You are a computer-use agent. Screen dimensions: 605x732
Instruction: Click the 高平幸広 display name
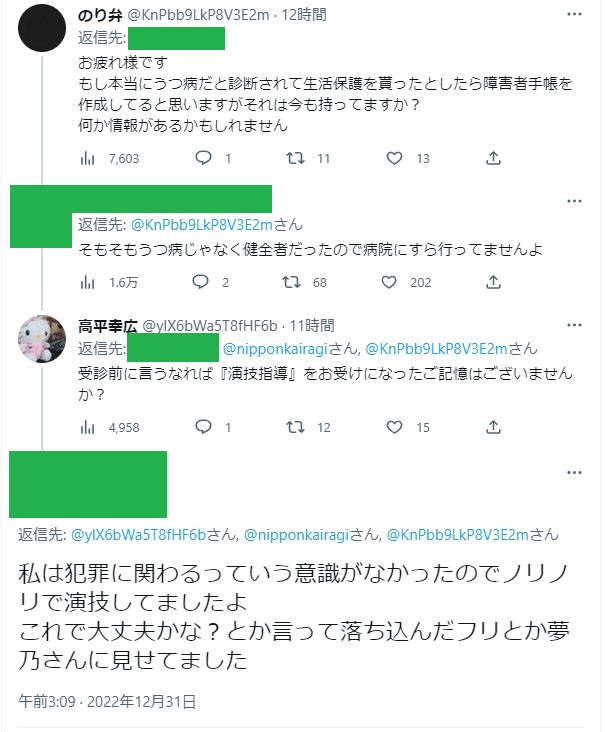(x=109, y=326)
